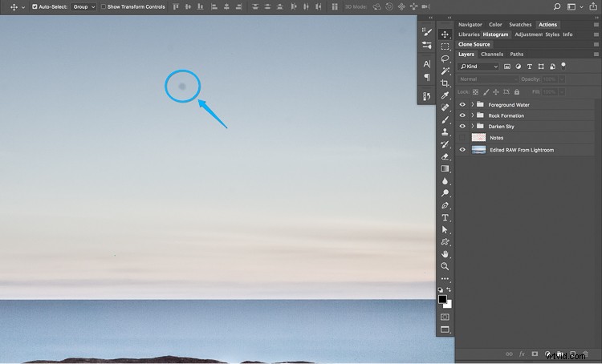
Task: Open the Edit Toolbar ellipsis
Action: point(445,279)
